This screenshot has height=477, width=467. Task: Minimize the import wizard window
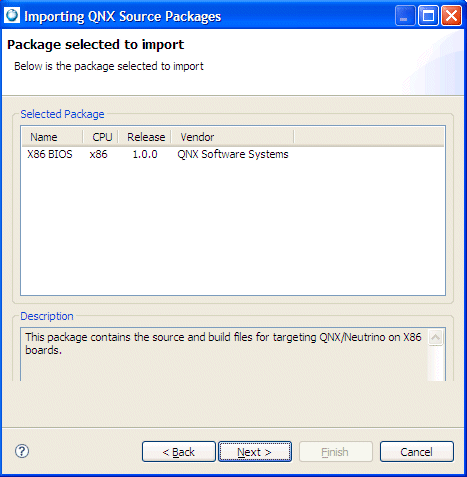[x=405, y=16]
